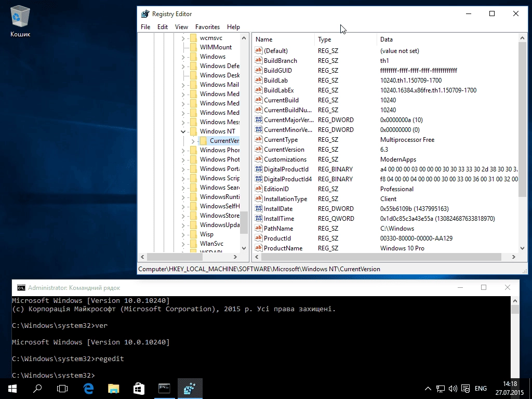This screenshot has height=399, width=532.
Task: Click the Command Prompt window title icon
Action: (21, 288)
